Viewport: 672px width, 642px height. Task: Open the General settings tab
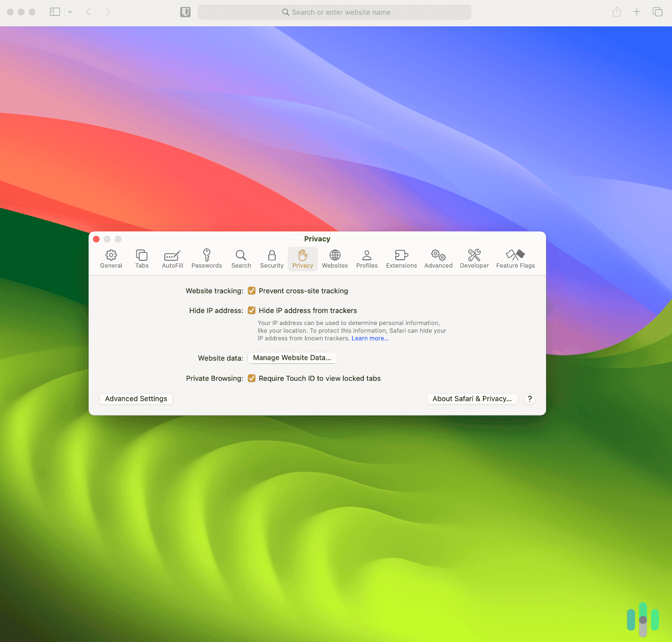coord(111,258)
